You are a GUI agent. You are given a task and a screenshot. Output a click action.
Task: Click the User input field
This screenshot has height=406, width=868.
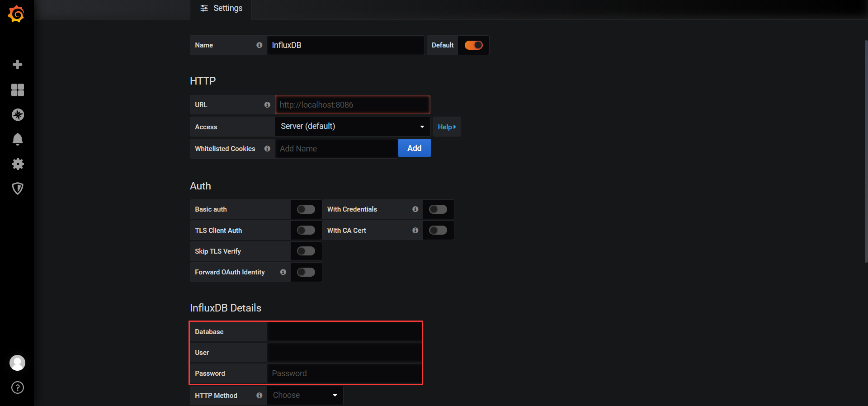tap(344, 353)
